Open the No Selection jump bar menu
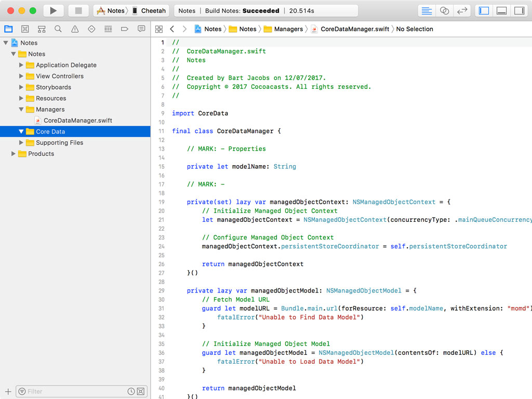The width and height of the screenshot is (532, 399). tap(414, 29)
